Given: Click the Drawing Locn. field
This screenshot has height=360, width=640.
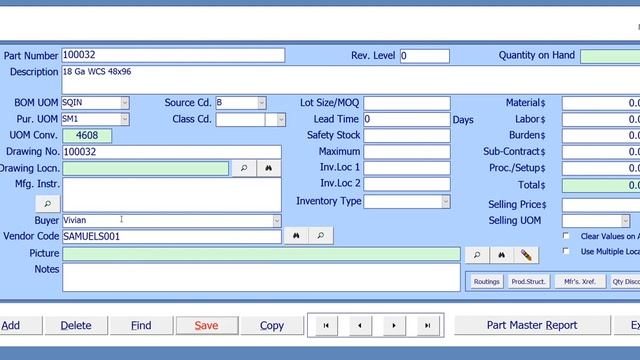Looking at the screenshot, I should [146, 168].
